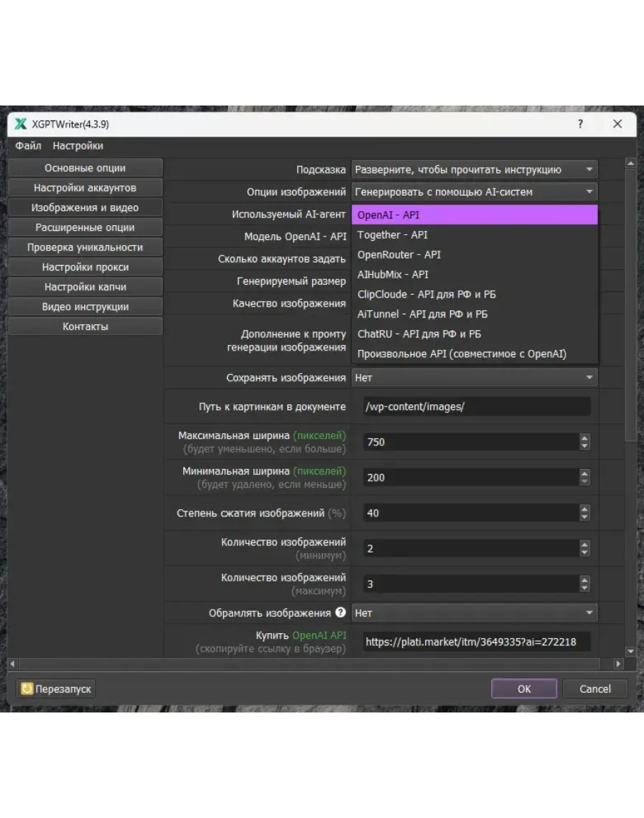
Task: Click the XGPTWriter logo icon in title bar
Action: tap(21, 124)
